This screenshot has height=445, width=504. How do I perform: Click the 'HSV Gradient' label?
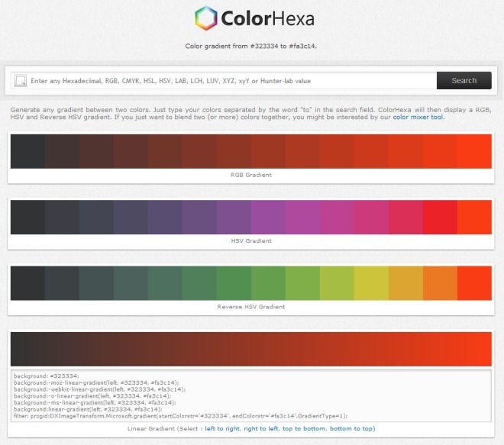pos(251,241)
